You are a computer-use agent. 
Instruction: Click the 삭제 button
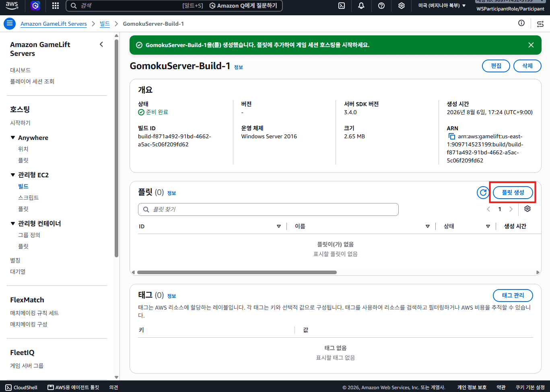pyautogui.click(x=527, y=66)
